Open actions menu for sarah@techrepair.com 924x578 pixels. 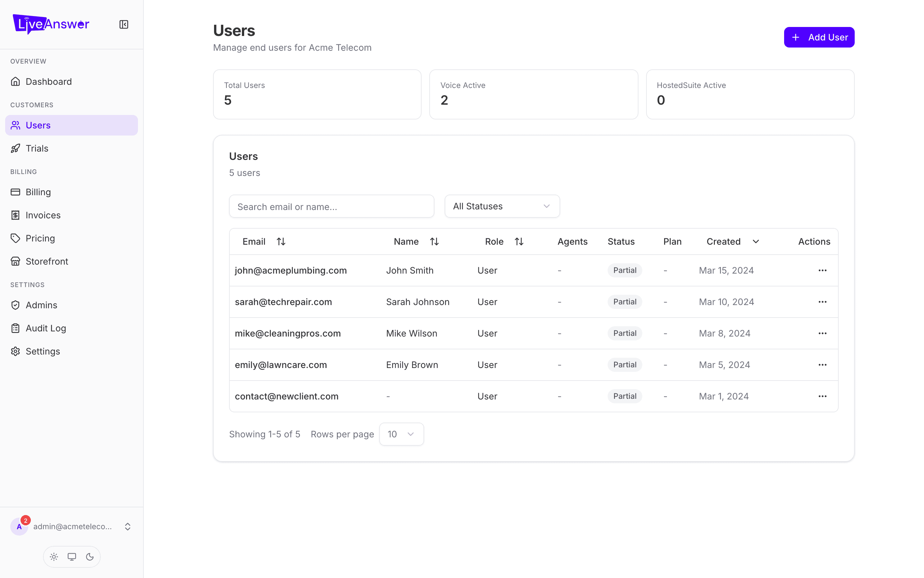click(822, 302)
